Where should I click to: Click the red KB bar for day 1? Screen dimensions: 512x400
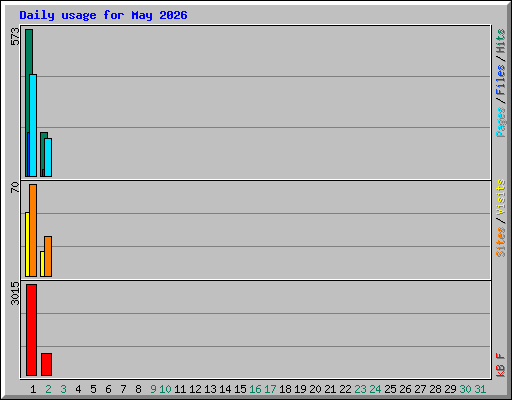coord(31,330)
